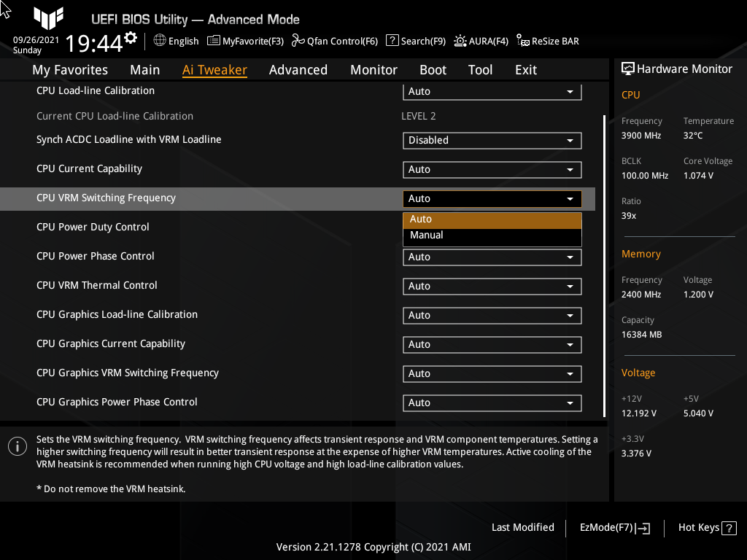
Task: Open Qfan Control settings
Action: point(335,41)
